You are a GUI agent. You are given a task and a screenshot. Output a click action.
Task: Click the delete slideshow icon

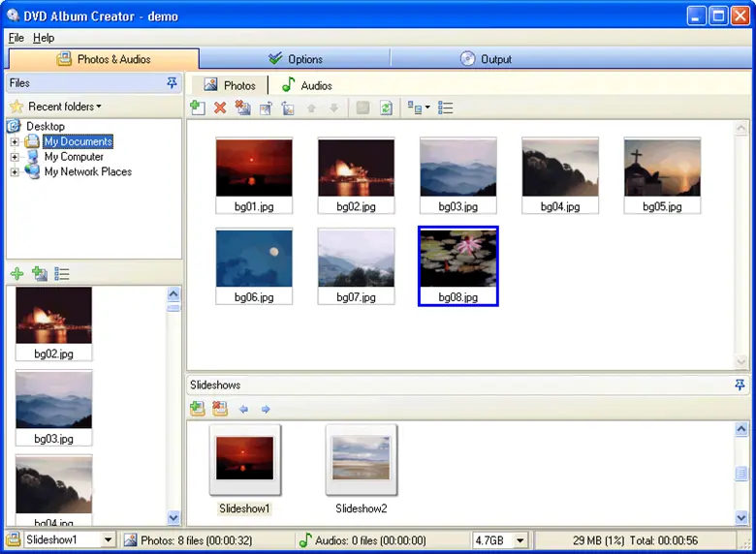[220, 409]
